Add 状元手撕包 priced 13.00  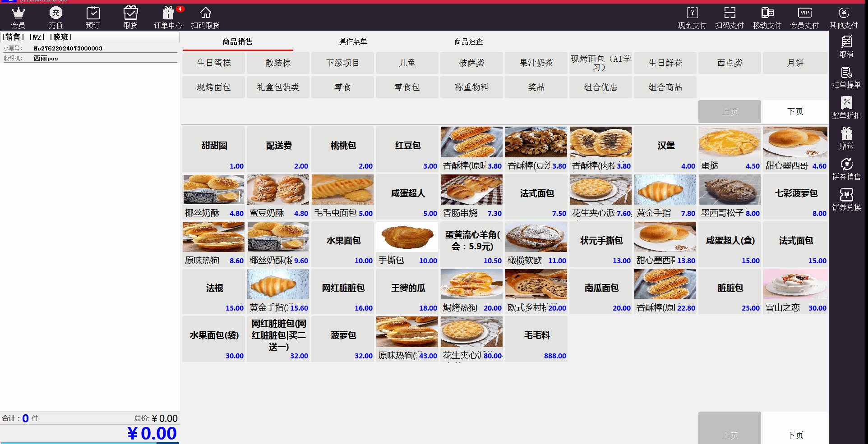(x=601, y=244)
